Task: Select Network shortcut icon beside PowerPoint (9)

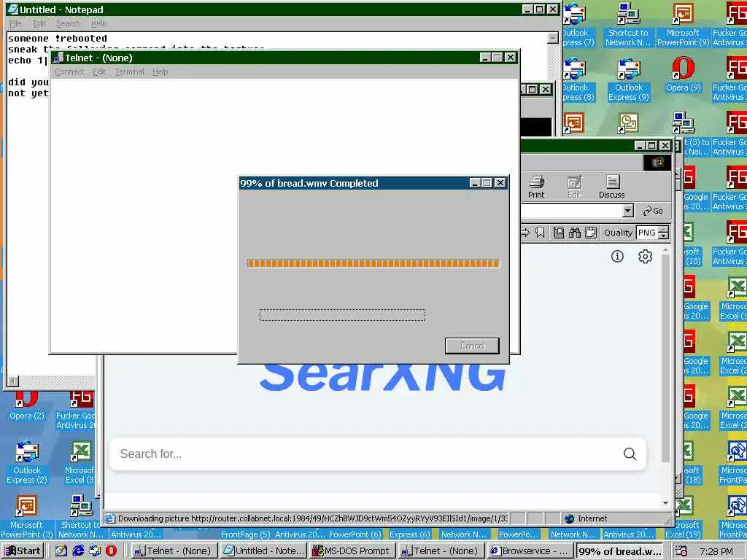Action: [628, 25]
